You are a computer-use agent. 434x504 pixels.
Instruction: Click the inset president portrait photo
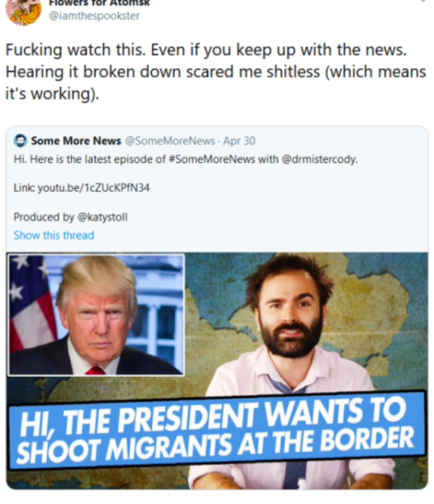click(96, 315)
